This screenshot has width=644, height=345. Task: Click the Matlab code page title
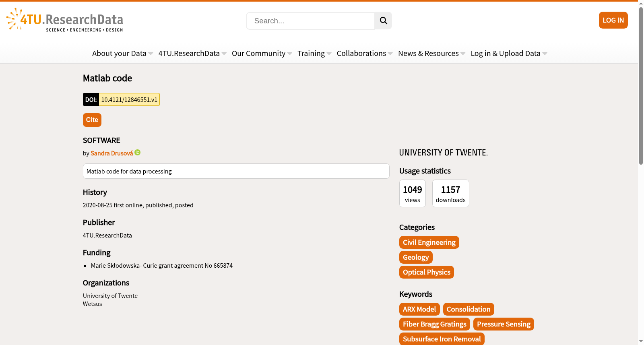(x=107, y=78)
